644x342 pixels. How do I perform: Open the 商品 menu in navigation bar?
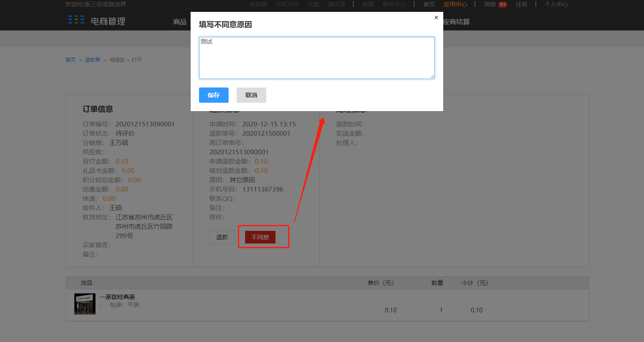(x=180, y=22)
